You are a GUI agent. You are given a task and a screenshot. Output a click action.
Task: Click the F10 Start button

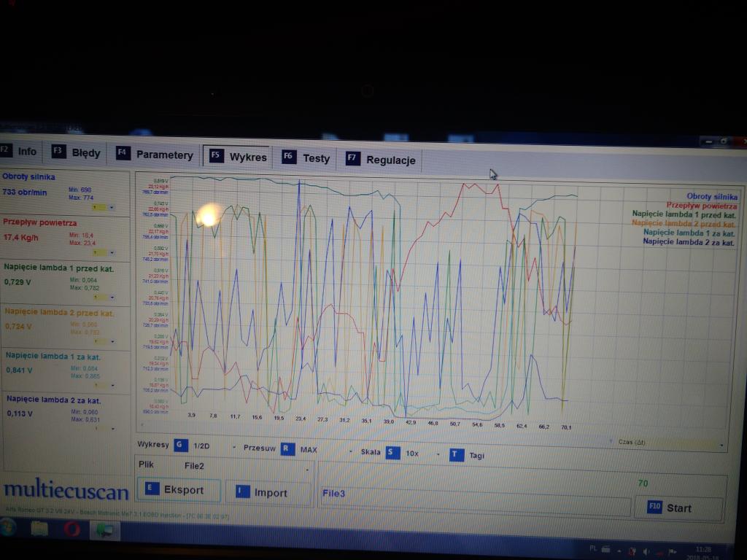click(678, 507)
